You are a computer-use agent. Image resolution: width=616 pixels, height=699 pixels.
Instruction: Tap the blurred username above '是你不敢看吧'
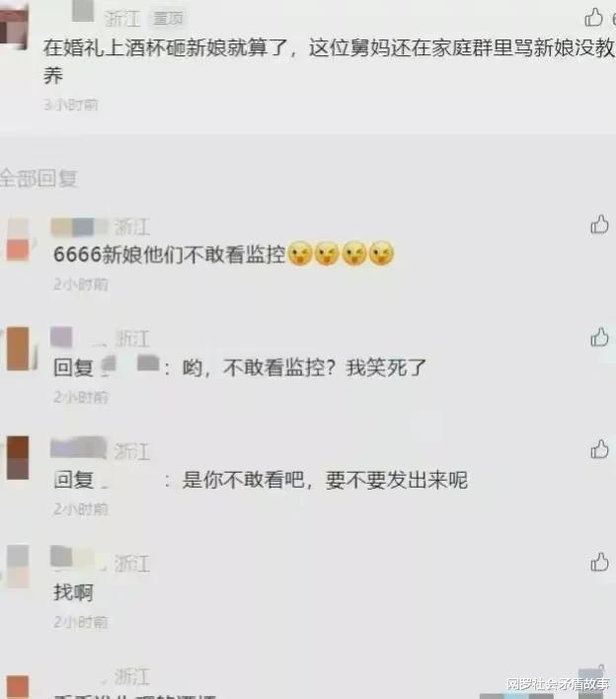(x=78, y=448)
